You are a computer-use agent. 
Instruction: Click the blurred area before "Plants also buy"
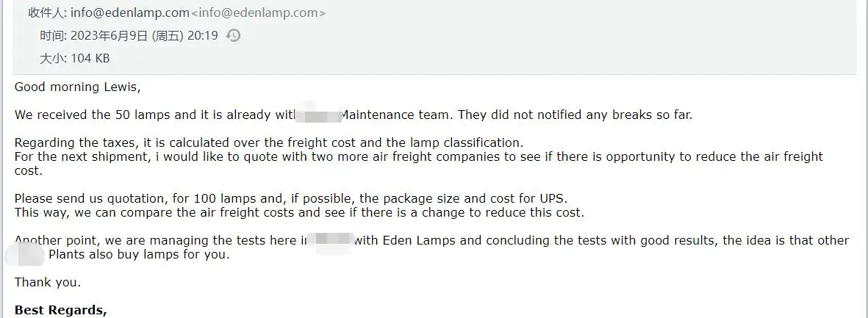pos(26,255)
